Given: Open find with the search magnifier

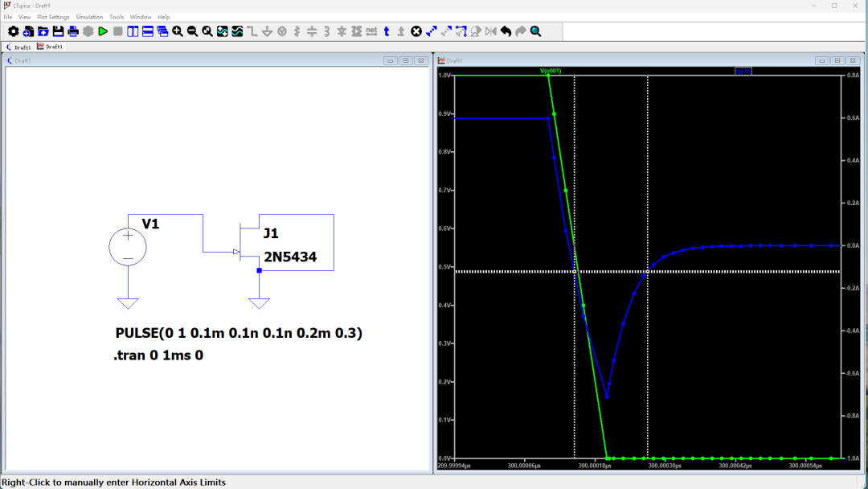Looking at the screenshot, I should coord(536,31).
